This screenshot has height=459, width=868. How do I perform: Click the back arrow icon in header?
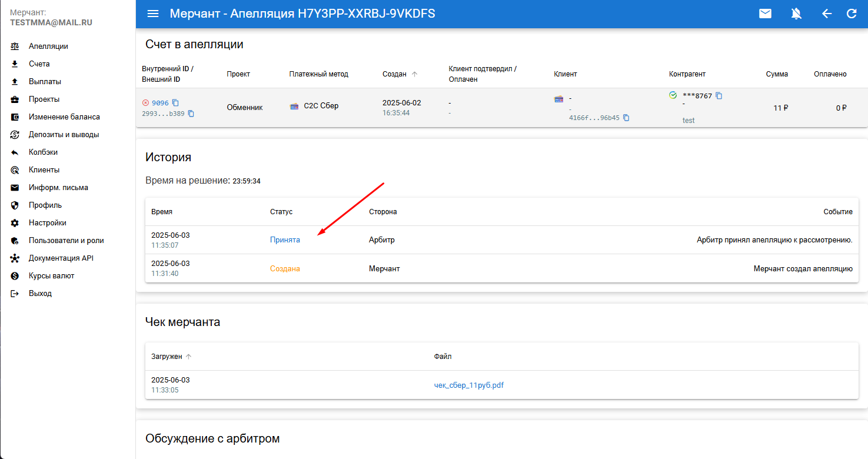tap(827, 14)
